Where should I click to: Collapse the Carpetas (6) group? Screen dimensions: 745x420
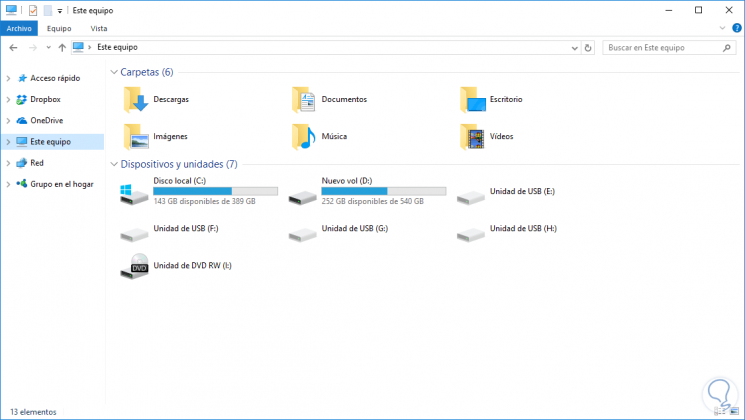pyautogui.click(x=114, y=72)
